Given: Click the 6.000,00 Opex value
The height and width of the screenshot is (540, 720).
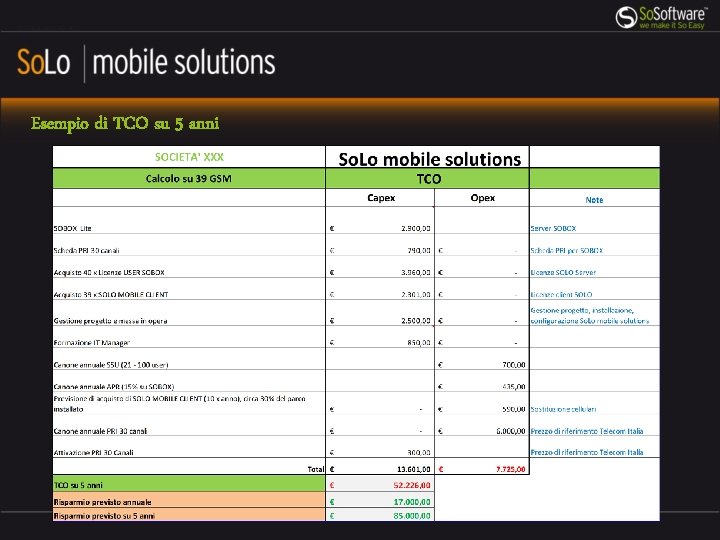Looking at the screenshot, I should click(511, 431).
